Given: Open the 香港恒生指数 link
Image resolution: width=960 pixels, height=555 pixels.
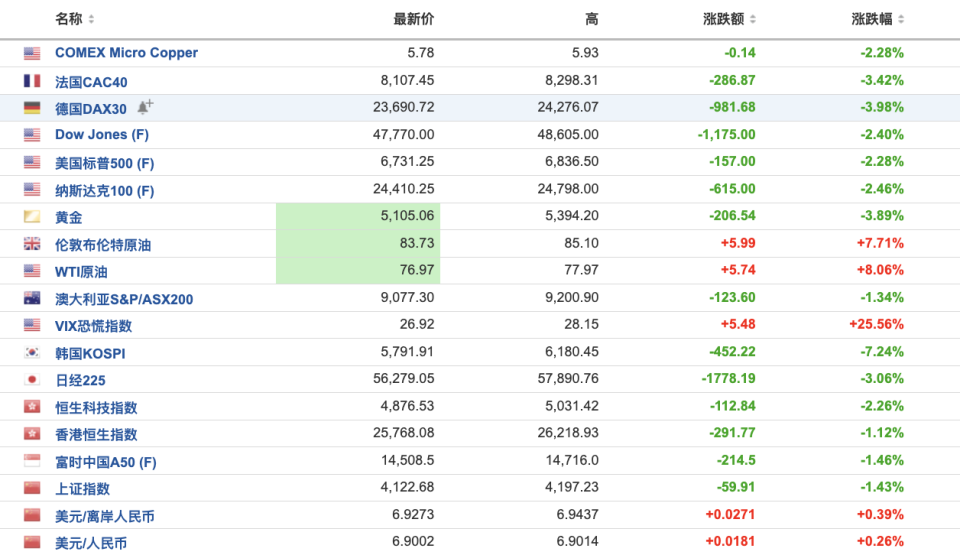Looking at the screenshot, I should [x=96, y=434].
